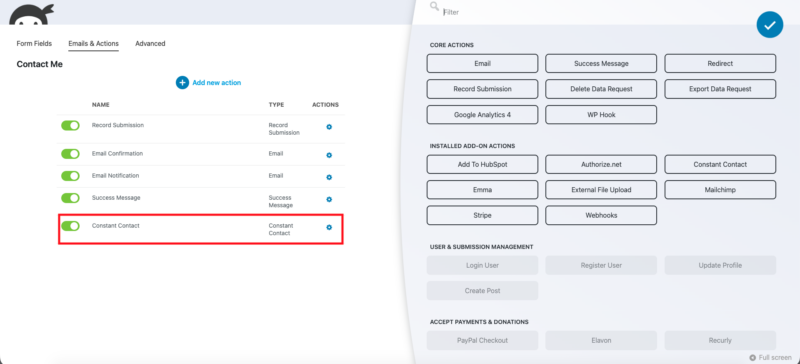Click the TYPE column header

point(277,105)
